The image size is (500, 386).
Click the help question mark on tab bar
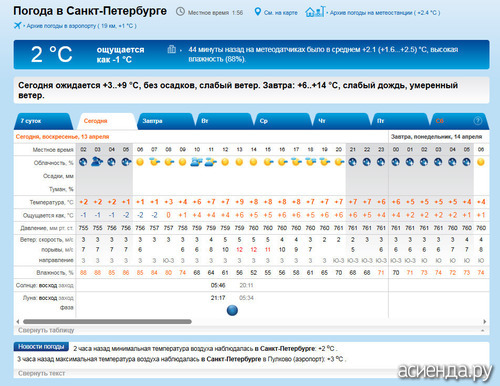(x=478, y=121)
